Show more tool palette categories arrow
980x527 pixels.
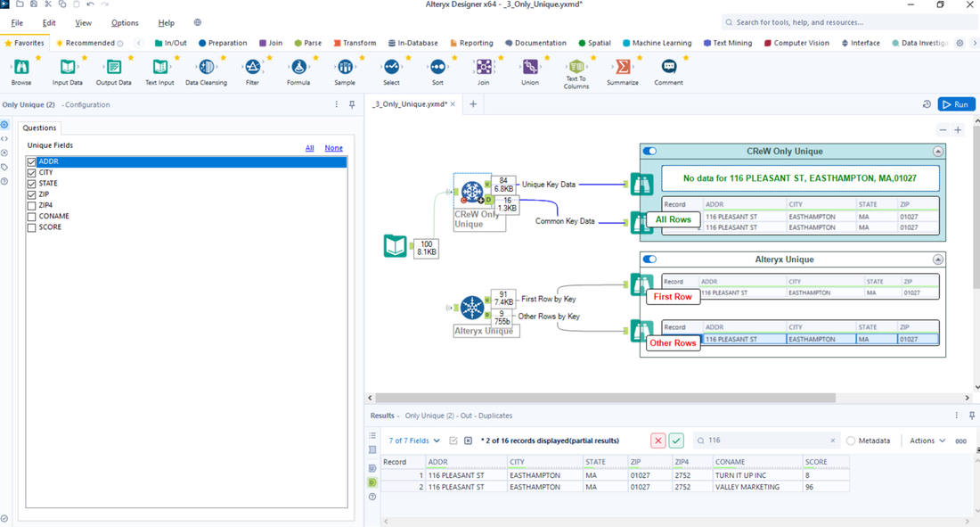(x=974, y=43)
